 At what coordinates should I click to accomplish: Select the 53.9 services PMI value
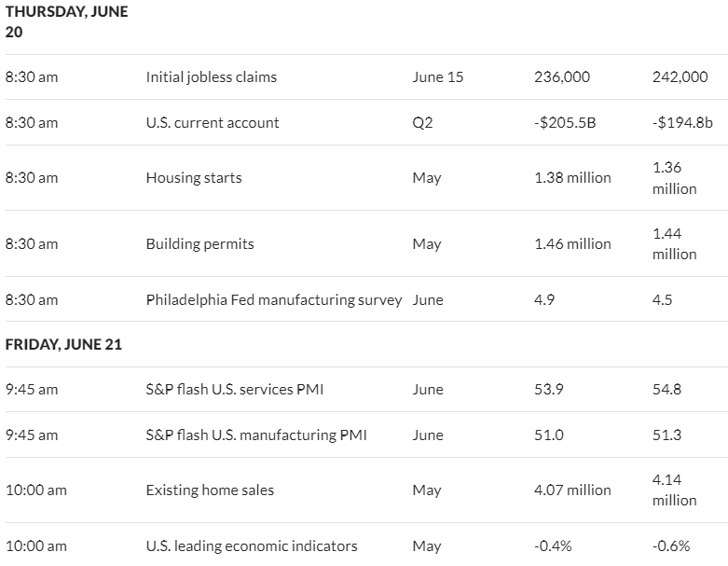coord(549,389)
